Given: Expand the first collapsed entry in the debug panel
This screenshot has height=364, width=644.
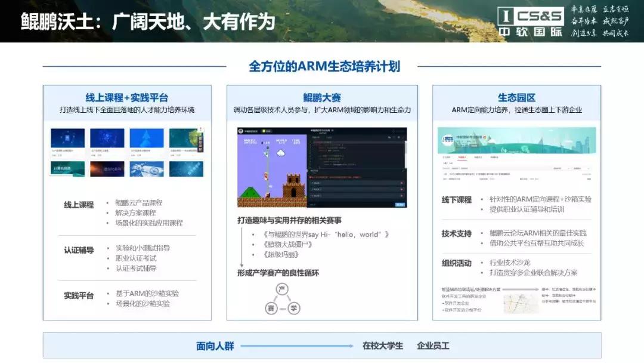Looking at the screenshot, I should 312,183.
